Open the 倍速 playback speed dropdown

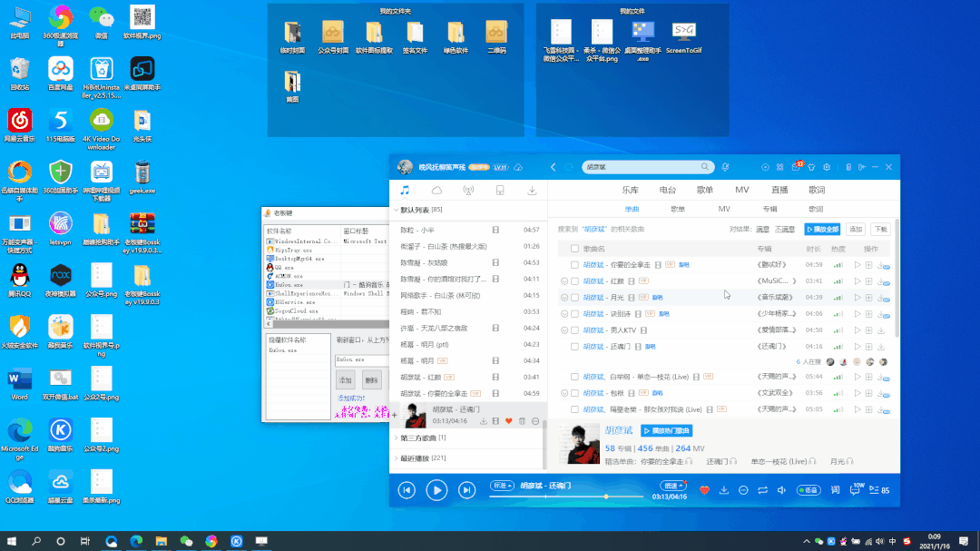[x=673, y=486]
